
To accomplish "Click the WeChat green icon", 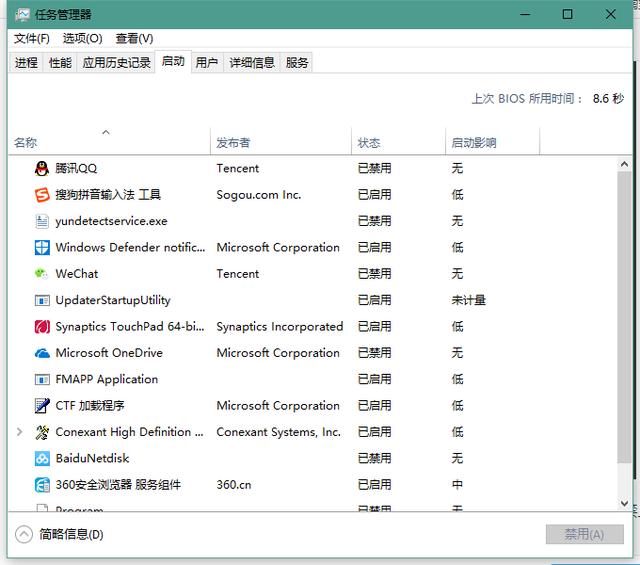I will pos(41,274).
